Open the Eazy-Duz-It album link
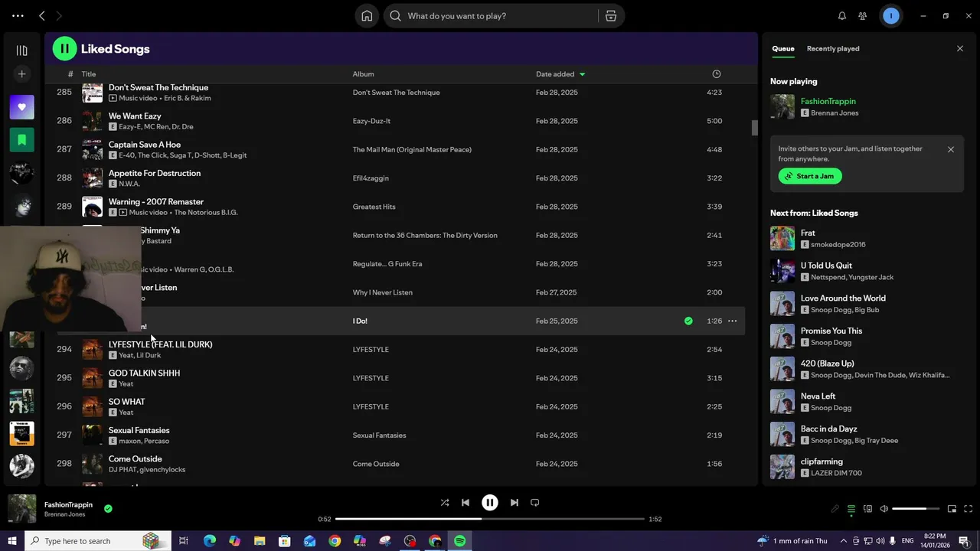 click(371, 121)
